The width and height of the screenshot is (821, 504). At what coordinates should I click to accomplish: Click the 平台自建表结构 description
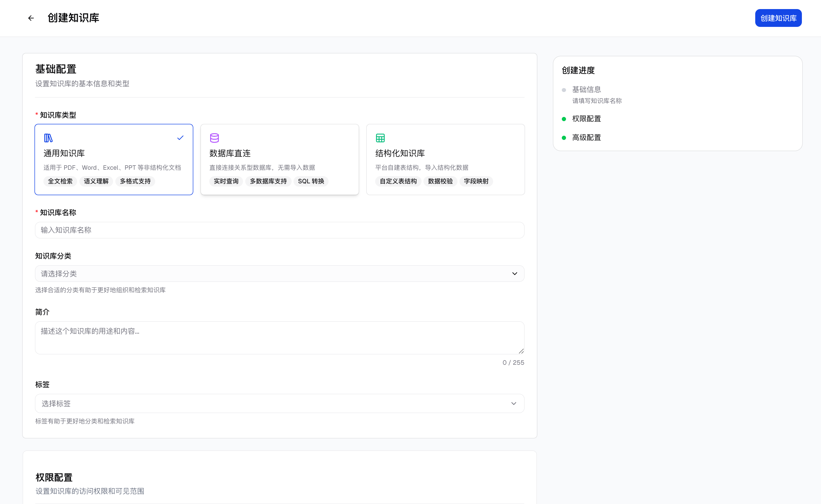422,167
